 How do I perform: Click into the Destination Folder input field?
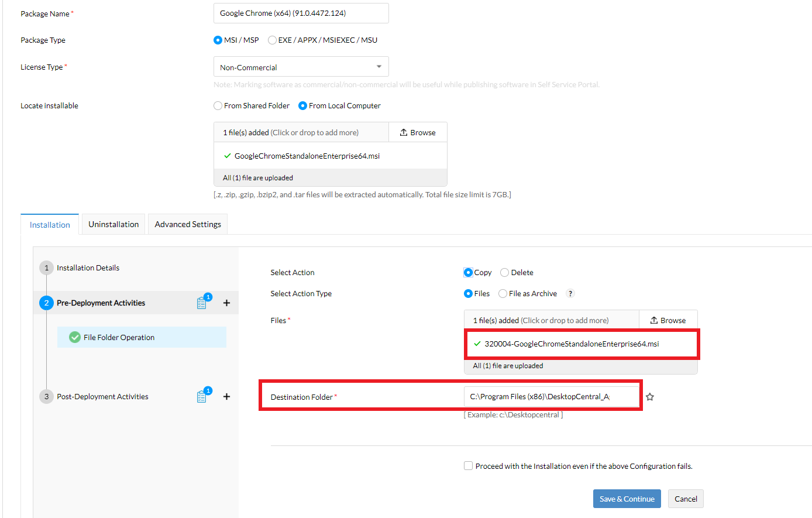click(x=551, y=396)
